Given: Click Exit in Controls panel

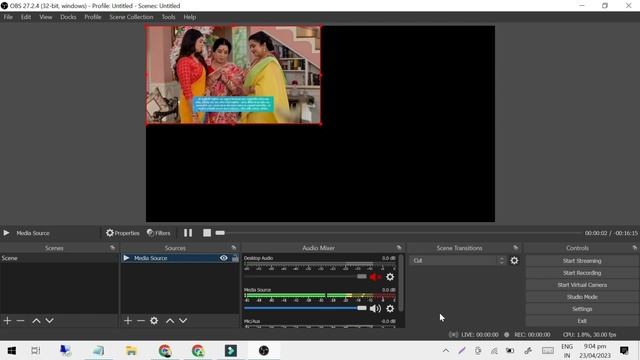Looking at the screenshot, I should tap(582, 321).
